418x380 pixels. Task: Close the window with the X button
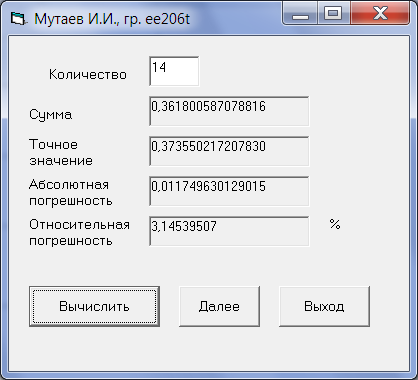click(380, 14)
